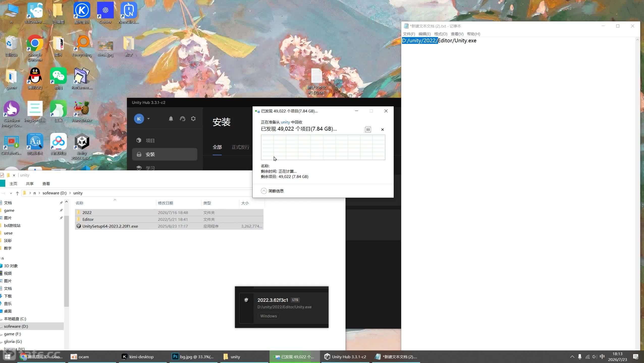644x363 pixels.
Task: Click the 2022.3.62f3c1 install entry
Action: [x=284, y=308]
